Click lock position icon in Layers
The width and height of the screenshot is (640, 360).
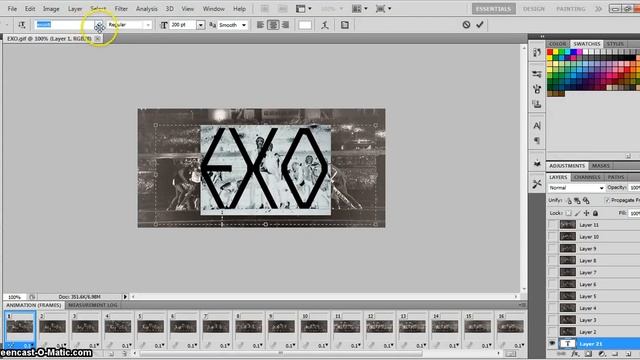[587, 213]
